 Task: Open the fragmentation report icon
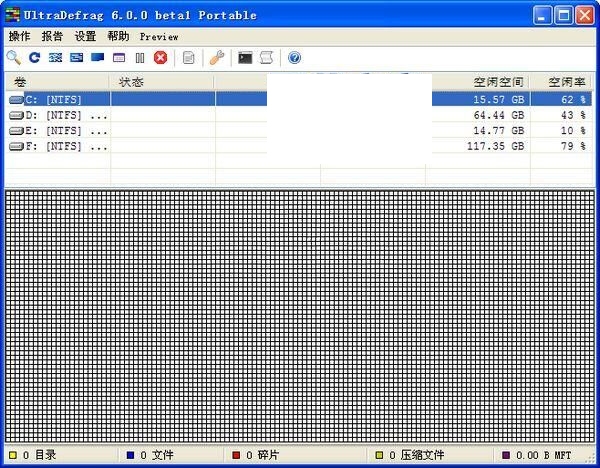[x=189, y=58]
